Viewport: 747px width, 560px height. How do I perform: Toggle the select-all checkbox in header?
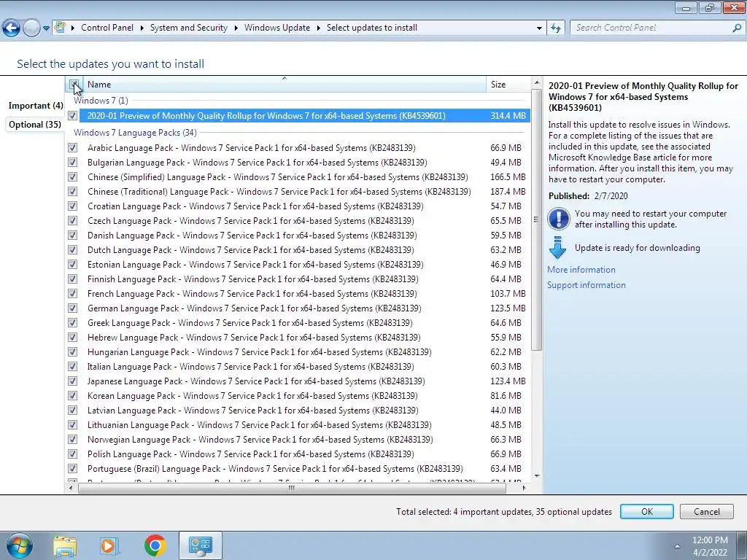click(74, 85)
